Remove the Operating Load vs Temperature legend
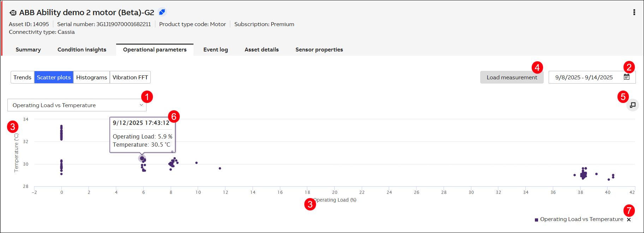 pyautogui.click(x=629, y=220)
